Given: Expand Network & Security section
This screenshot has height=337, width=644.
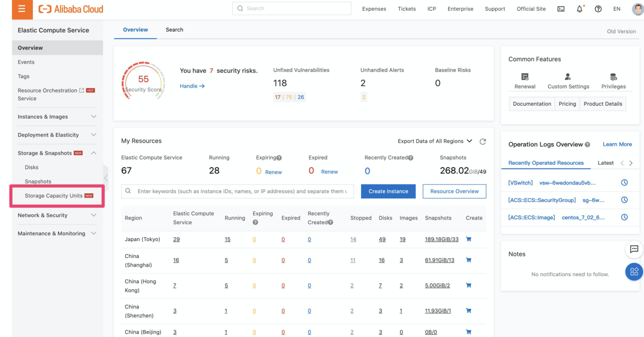Looking at the screenshot, I should 93,215.
